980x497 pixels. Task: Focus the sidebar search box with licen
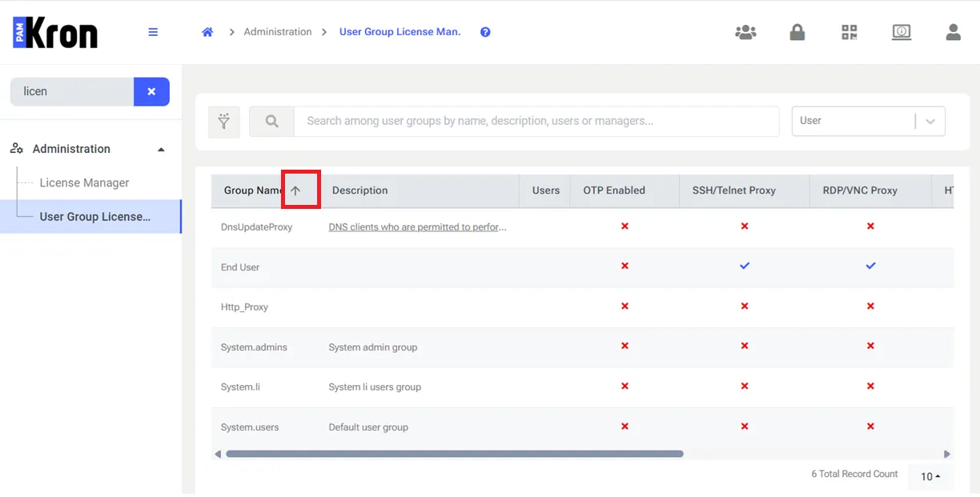pyautogui.click(x=72, y=91)
